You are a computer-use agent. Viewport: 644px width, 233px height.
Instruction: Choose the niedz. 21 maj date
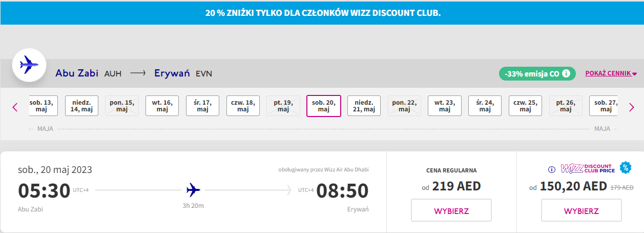pos(364,106)
